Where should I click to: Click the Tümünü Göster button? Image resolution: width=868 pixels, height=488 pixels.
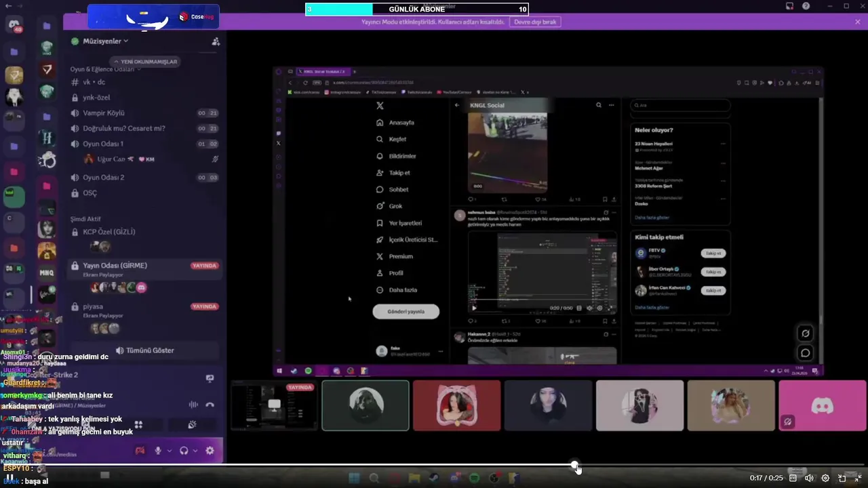click(x=145, y=350)
